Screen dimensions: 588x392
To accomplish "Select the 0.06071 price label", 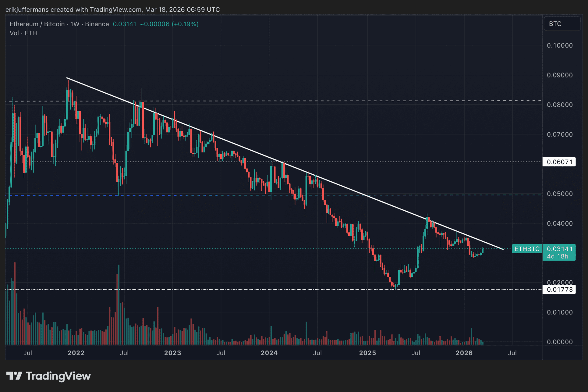I will [x=559, y=162].
